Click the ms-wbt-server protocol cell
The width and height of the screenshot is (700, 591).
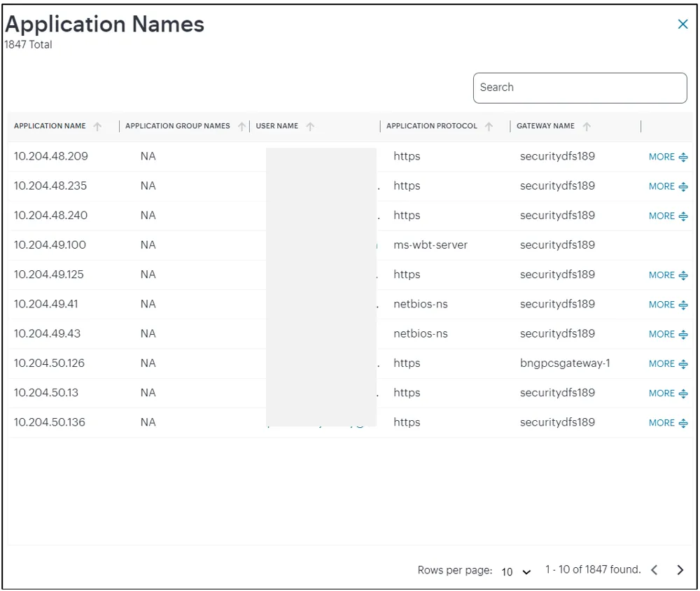pyautogui.click(x=430, y=245)
